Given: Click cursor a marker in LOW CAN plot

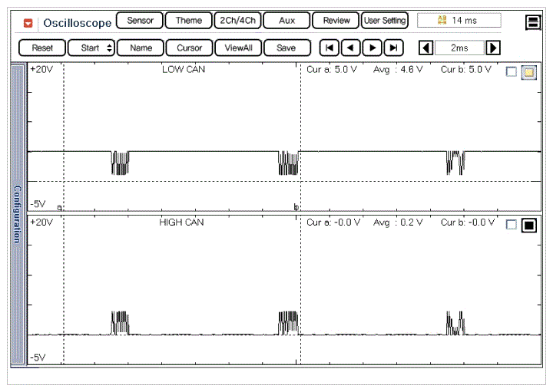Looking at the screenshot, I should pyautogui.click(x=60, y=207).
